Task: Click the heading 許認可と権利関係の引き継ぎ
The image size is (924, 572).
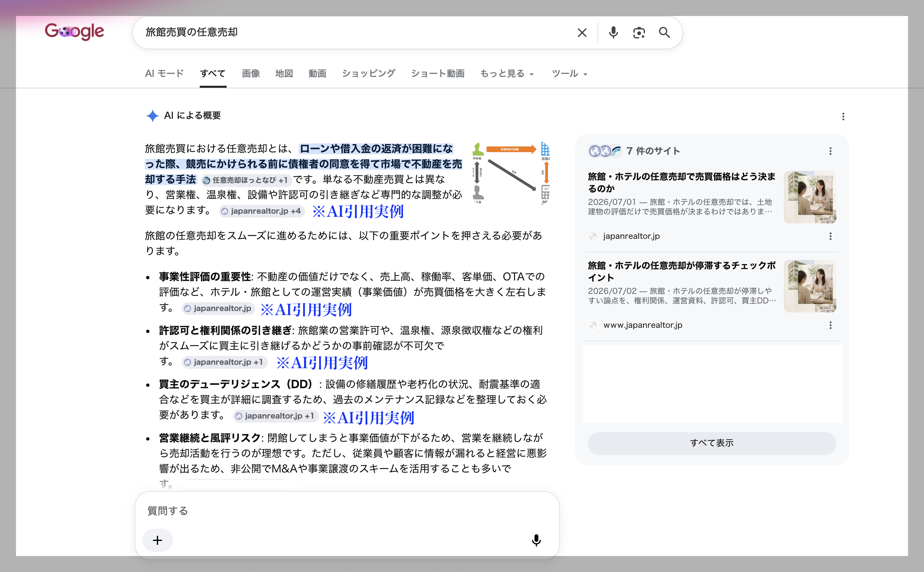Action: pyautogui.click(x=225, y=330)
